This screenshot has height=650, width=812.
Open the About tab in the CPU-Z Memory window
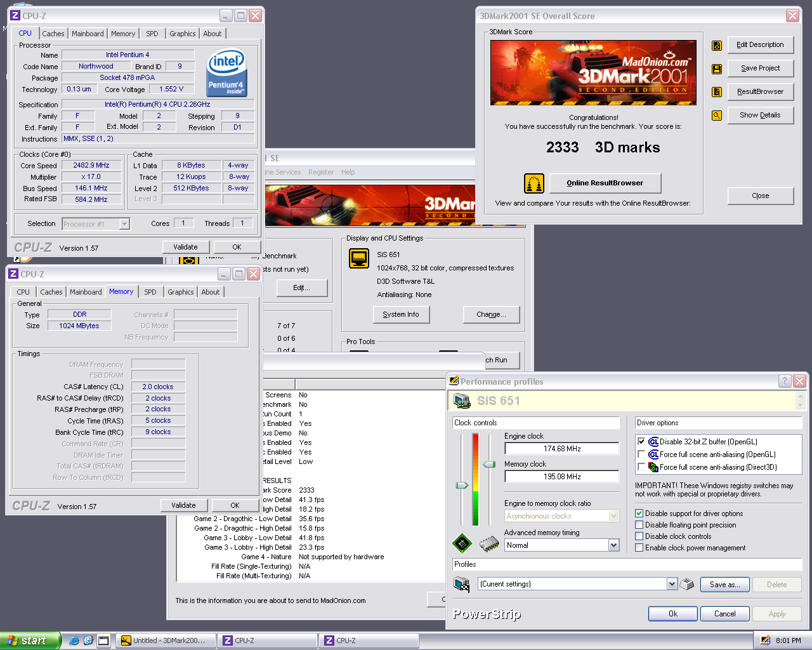coord(211,292)
